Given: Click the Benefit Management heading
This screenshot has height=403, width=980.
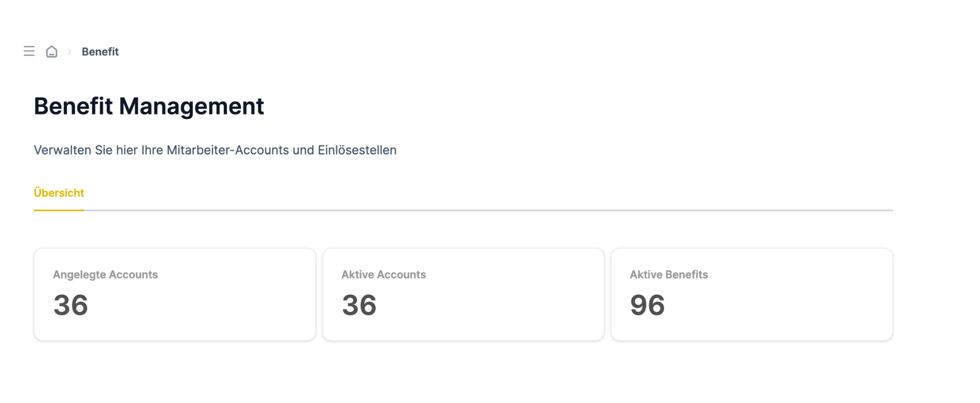Looking at the screenshot, I should tap(149, 106).
